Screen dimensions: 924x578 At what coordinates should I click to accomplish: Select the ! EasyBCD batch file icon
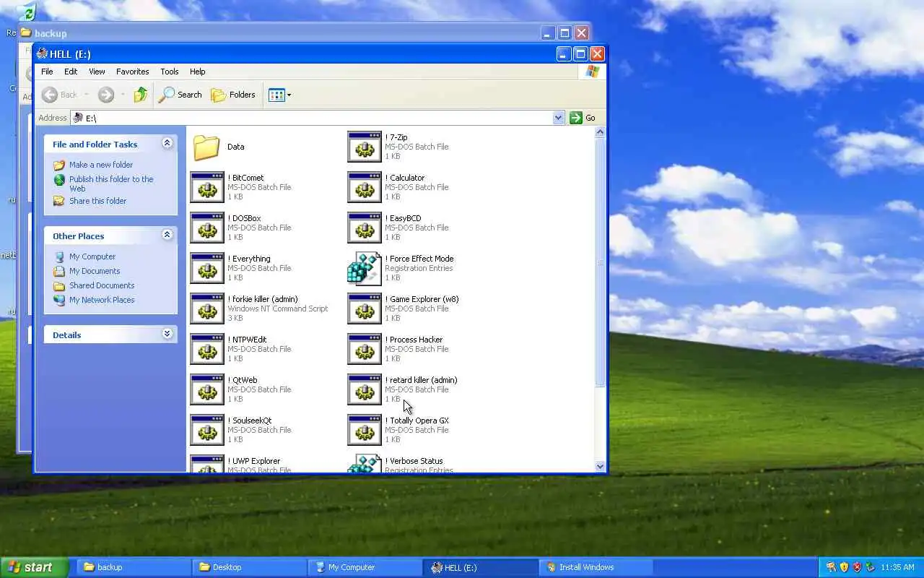click(x=365, y=228)
